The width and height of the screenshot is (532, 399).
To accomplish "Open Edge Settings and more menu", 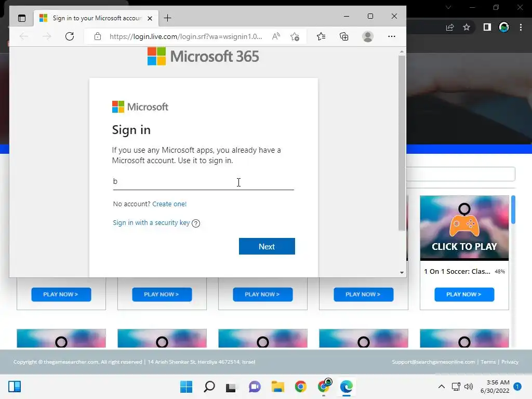I will pyautogui.click(x=392, y=36).
